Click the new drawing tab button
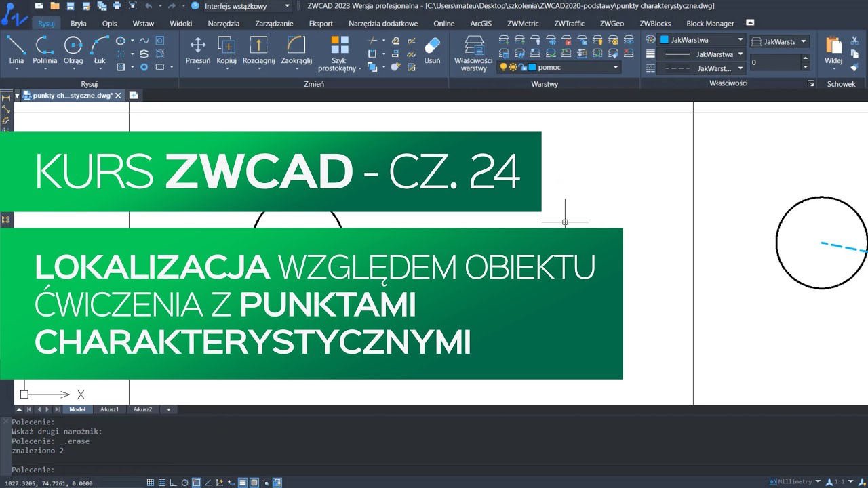The image size is (868, 488). point(134,96)
